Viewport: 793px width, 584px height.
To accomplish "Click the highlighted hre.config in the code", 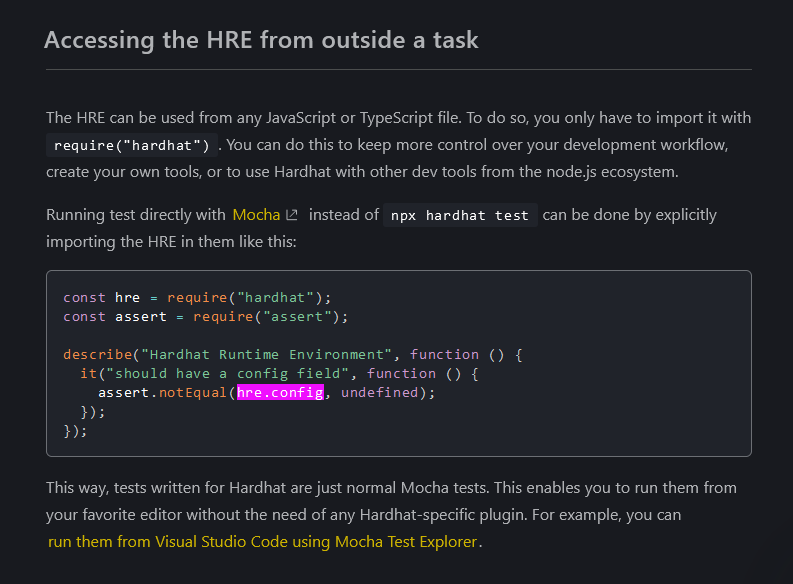I will (280, 392).
